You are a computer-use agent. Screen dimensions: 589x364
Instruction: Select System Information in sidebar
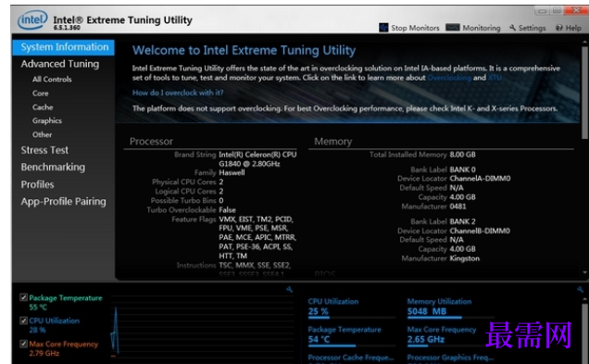click(x=64, y=47)
